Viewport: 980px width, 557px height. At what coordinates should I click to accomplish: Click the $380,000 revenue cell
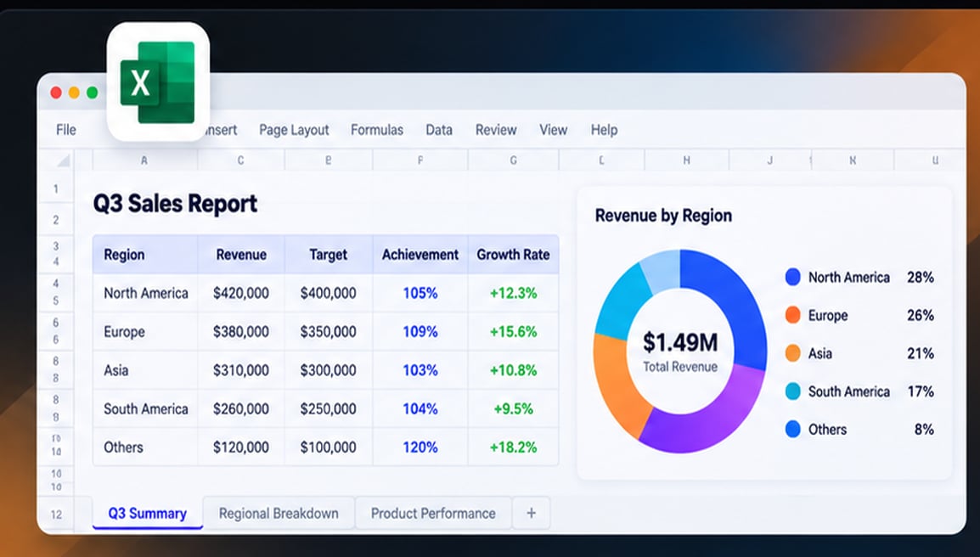coord(241,332)
